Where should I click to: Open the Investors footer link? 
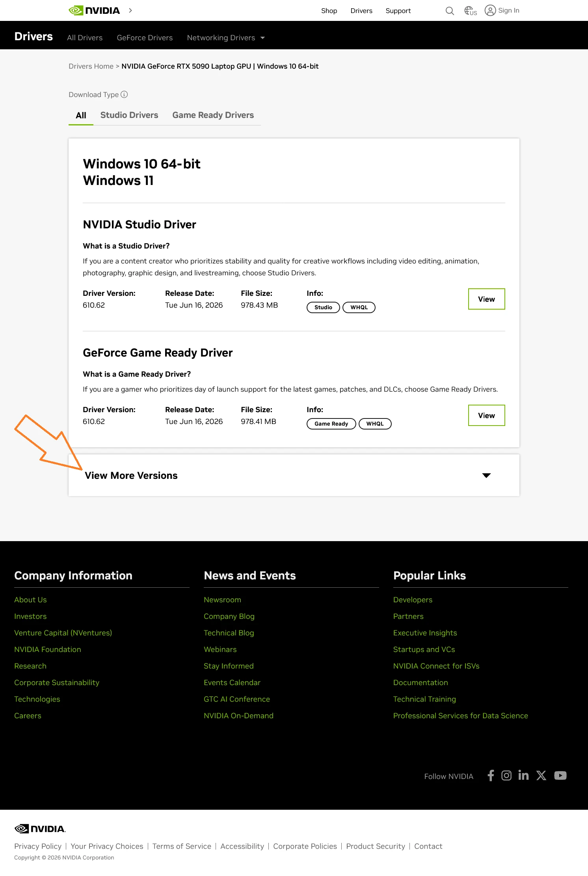pyautogui.click(x=30, y=616)
